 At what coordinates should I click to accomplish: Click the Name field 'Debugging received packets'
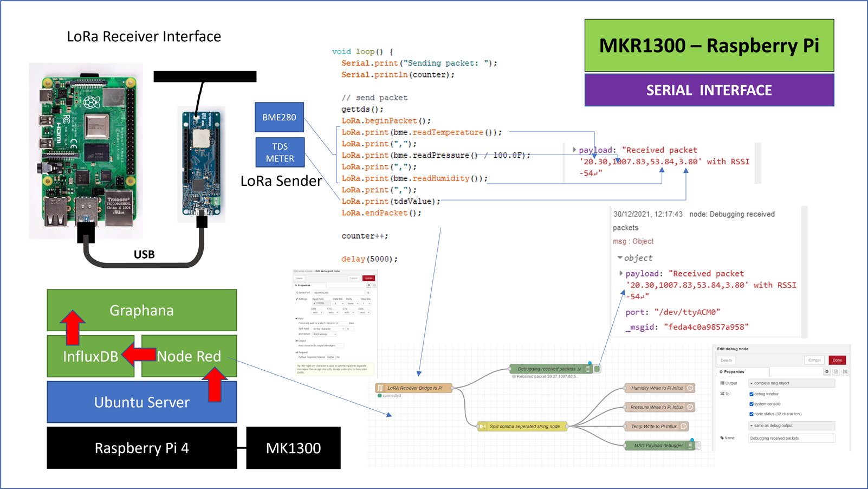pos(792,438)
